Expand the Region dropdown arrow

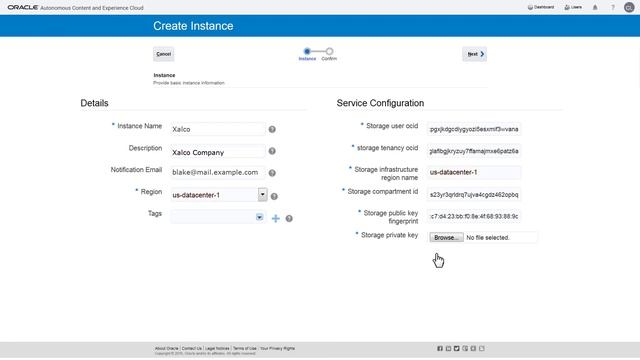(262, 195)
